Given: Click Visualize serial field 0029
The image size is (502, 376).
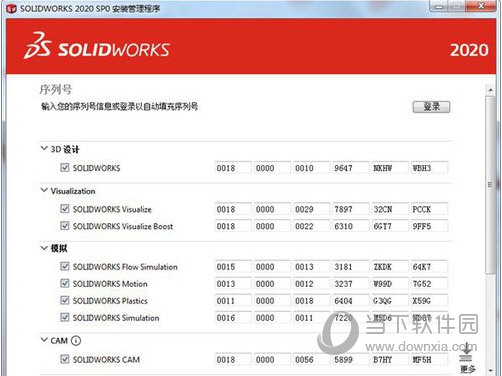Looking at the screenshot, I should (x=311, y=209).
